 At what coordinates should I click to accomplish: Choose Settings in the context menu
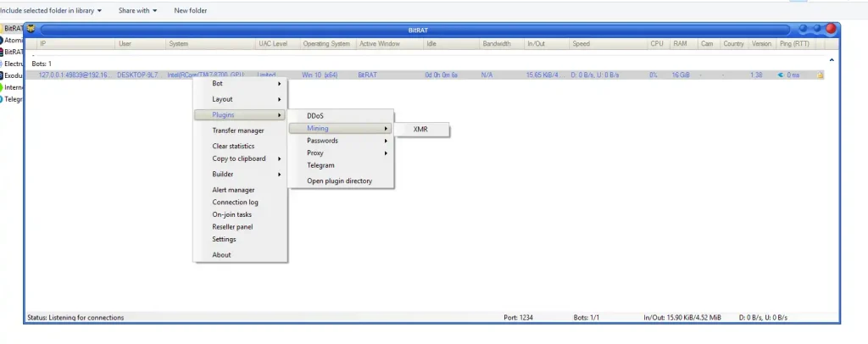tap(224, 239)
